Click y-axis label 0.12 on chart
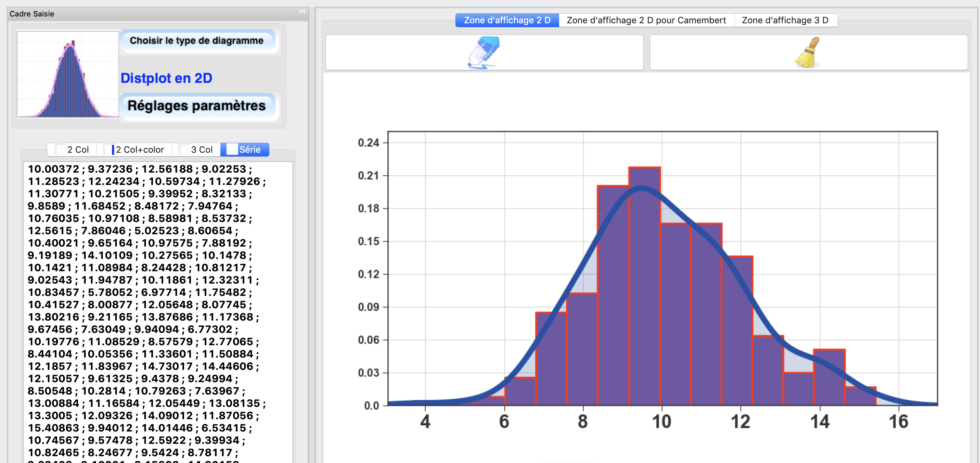The height and width of the screenshot is (463, 980). [369, 274]
